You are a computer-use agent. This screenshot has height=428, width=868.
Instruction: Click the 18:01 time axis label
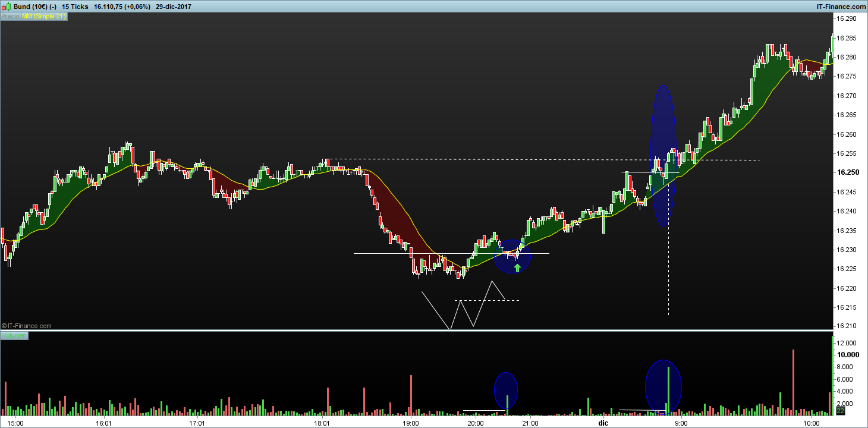click(322, 423)
